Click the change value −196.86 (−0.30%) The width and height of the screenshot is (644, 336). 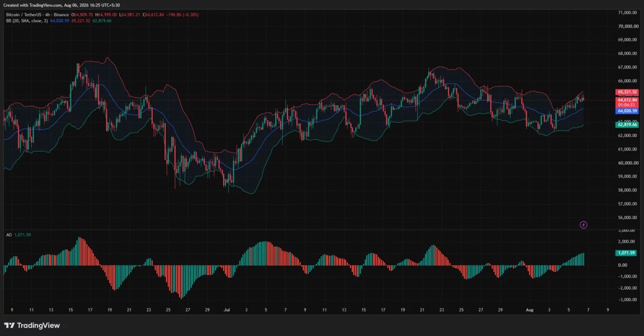tap(182, 15)
